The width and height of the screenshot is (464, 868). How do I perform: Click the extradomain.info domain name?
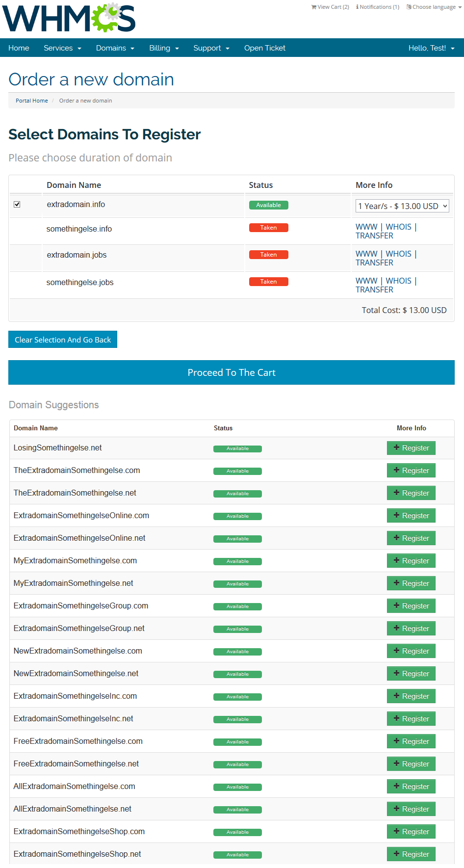pos(76,205)
